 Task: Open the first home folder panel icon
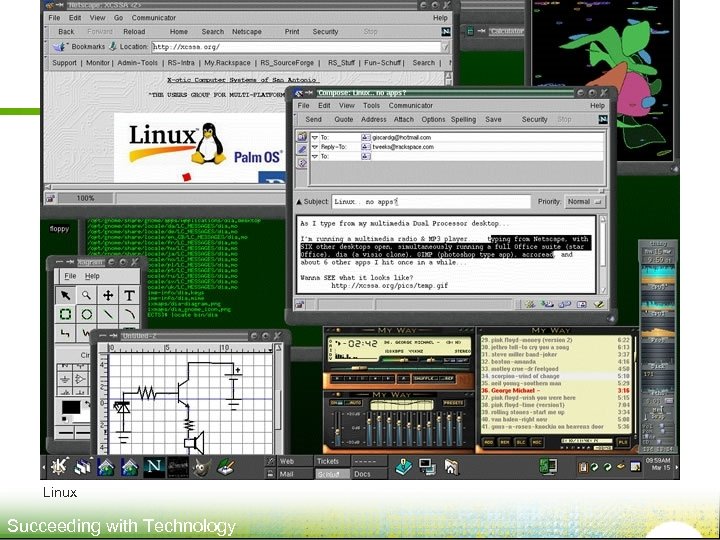(x=106, y=467)
